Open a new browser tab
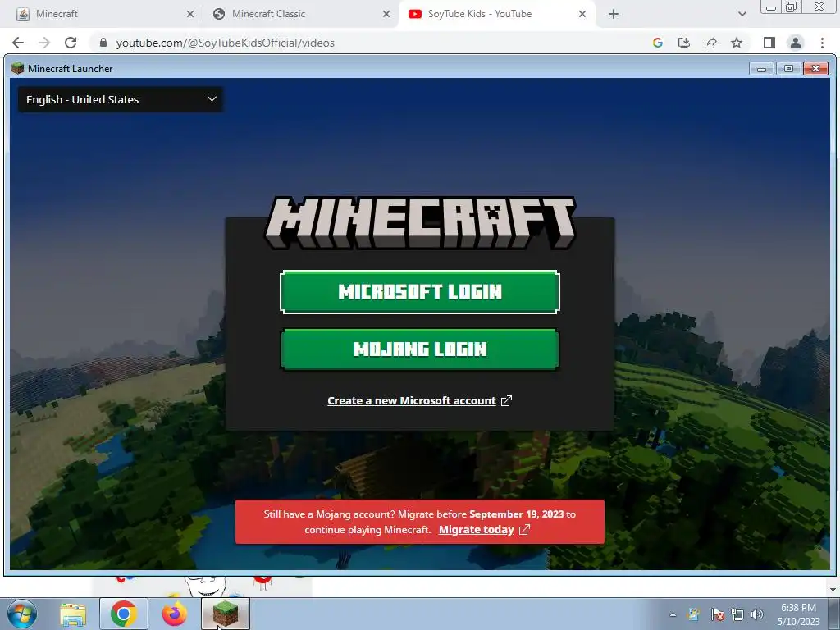The width and height of the screenshot is (840, 630). click(x=614, y=15)
